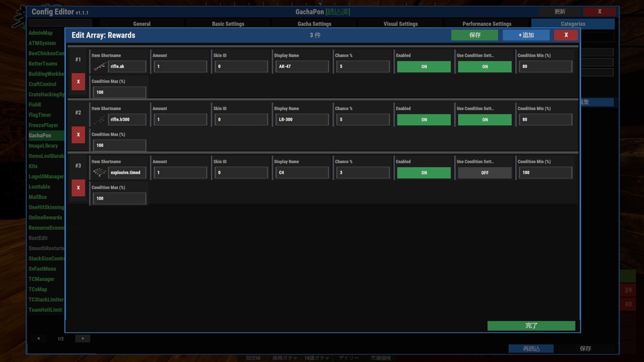
Task: Enable Use Condition Settings for C4 reward
Action: point(486,172)
